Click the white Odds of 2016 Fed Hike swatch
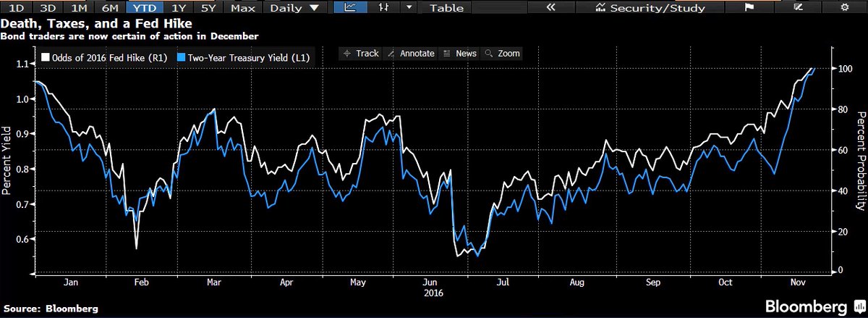 46,58
